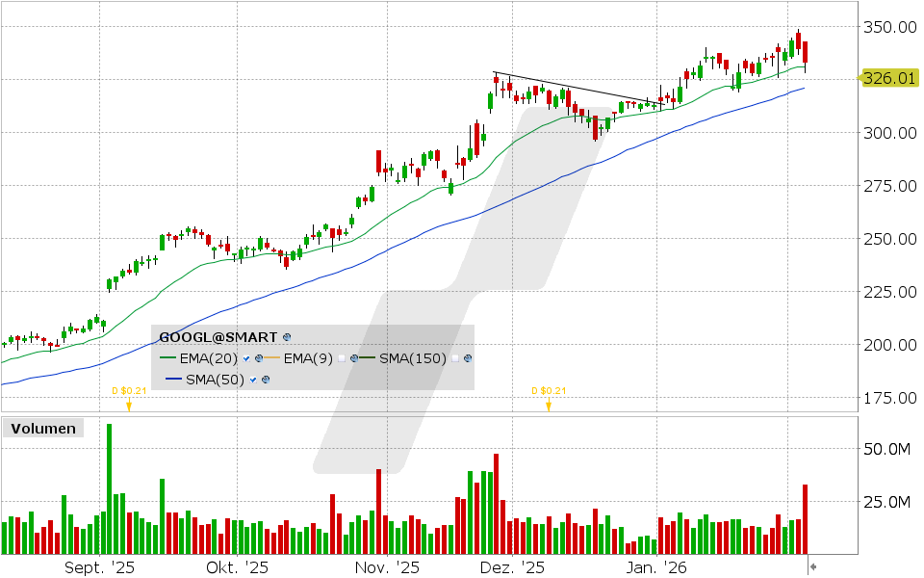This screenshot has height=578, width=924.
Task: Open the EMA(20) indicator settings icon
Action: 259,359
